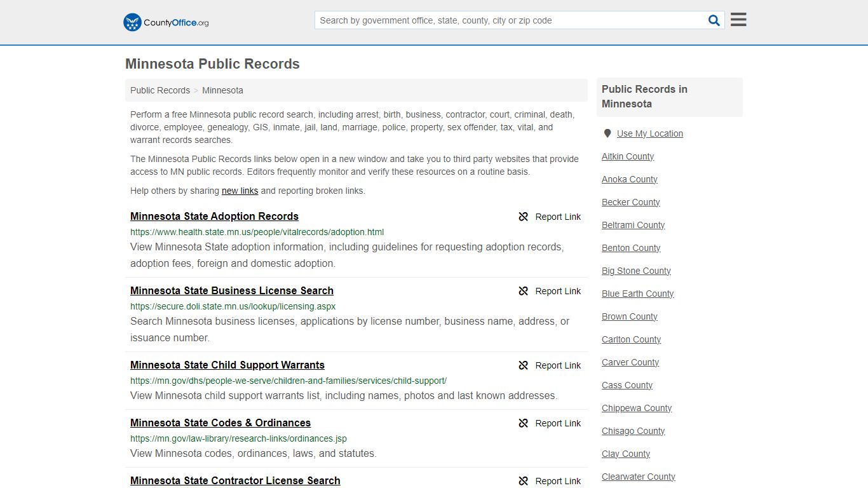Report Link for Business License Search
This screenshot has width=868, height=488.
(x=558, y=291)
